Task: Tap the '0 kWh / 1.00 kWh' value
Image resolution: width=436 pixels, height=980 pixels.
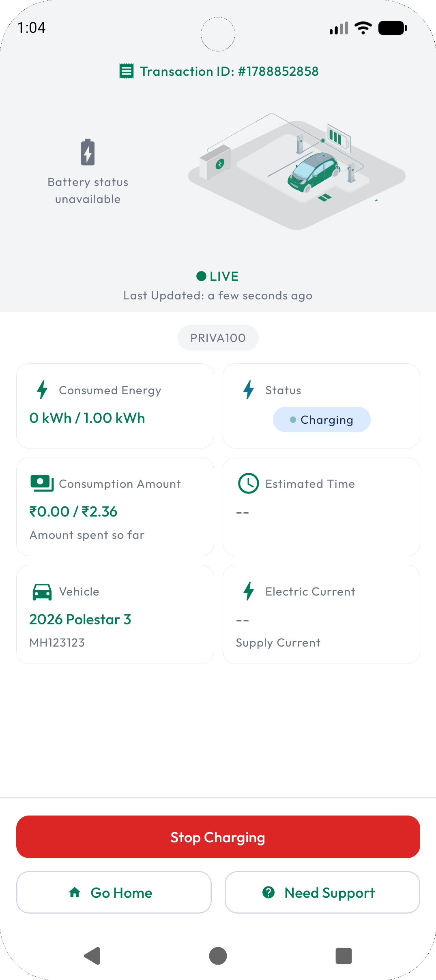Action: [87, 418]
